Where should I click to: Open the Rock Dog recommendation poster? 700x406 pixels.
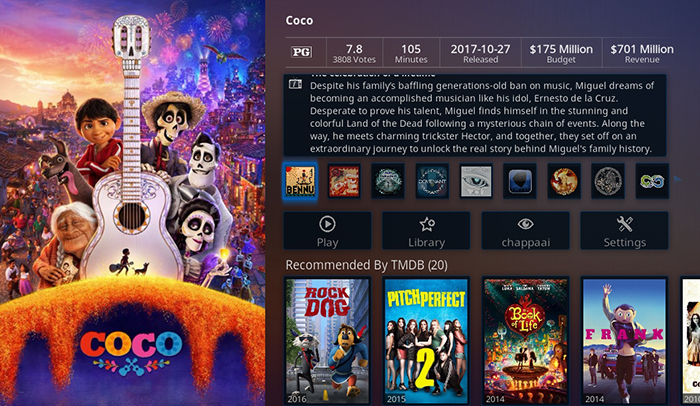coord(327,341)
